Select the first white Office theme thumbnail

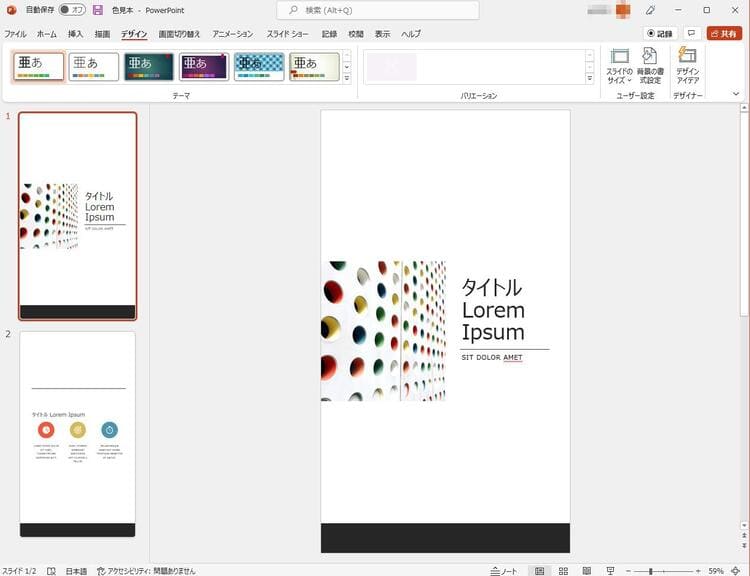click(x=39, y=66)
